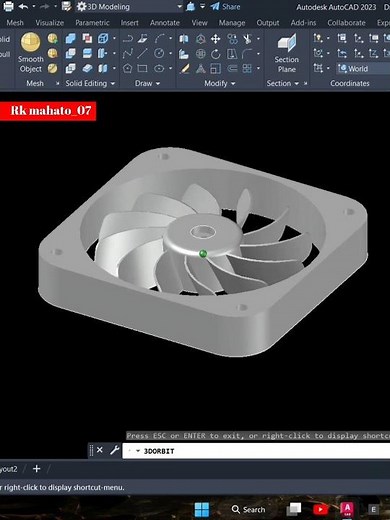The image size is (390, 520).
Task: Click the Rotate tool in Modify panel
Action: [216, 53]
